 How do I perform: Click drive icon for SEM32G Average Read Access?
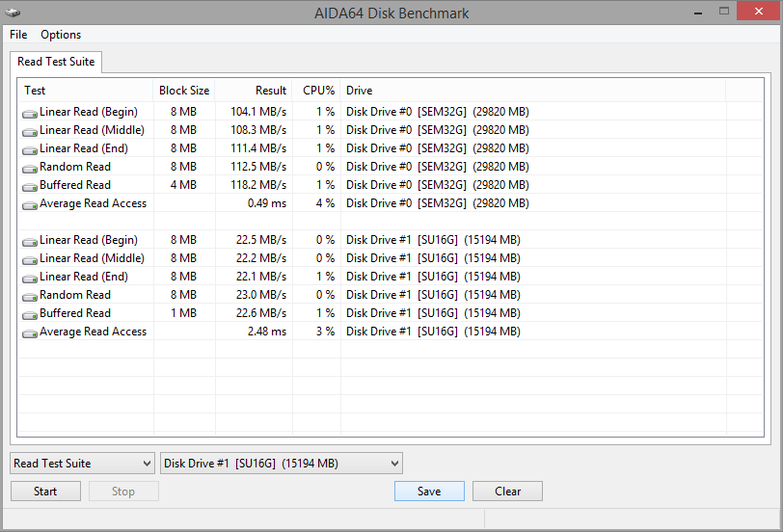(x=30, y=205)
